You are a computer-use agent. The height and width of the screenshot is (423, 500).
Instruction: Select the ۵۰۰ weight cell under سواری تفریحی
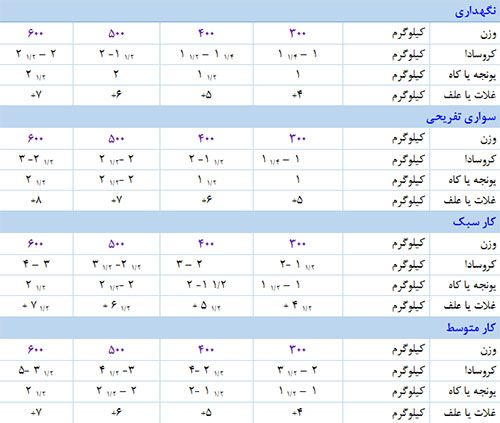[116, 138]
